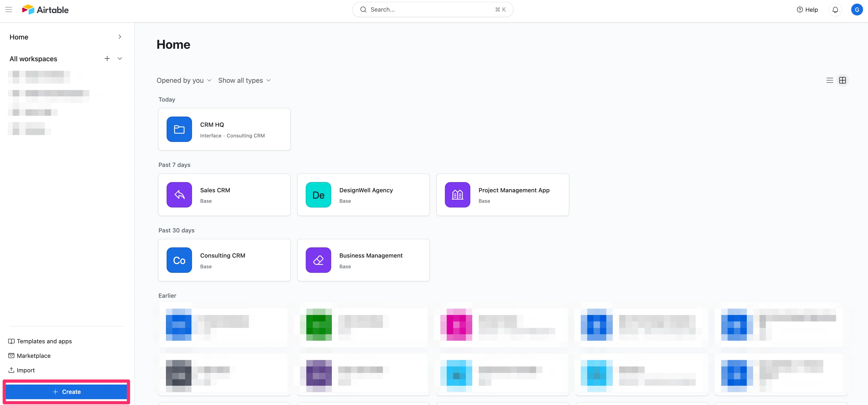Image resolution: width=868 pixels, height=405 pixels.
Task: Open the user account avatar G
Action: (x=857, y=10)
